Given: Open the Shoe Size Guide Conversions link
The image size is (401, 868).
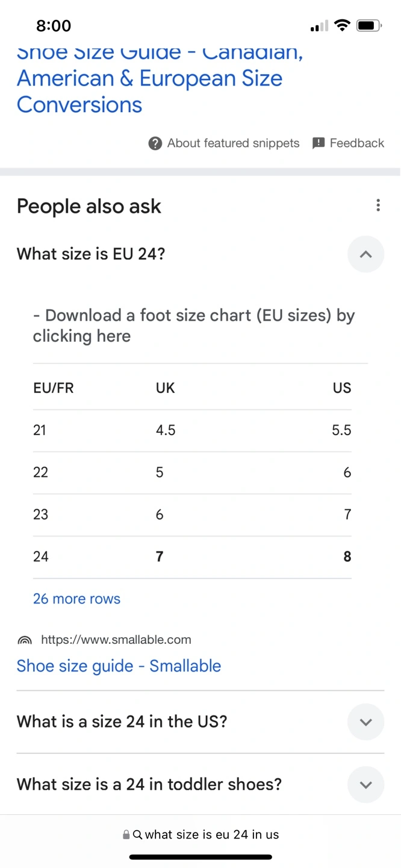Looking at the screenshot, I should 149,79.
